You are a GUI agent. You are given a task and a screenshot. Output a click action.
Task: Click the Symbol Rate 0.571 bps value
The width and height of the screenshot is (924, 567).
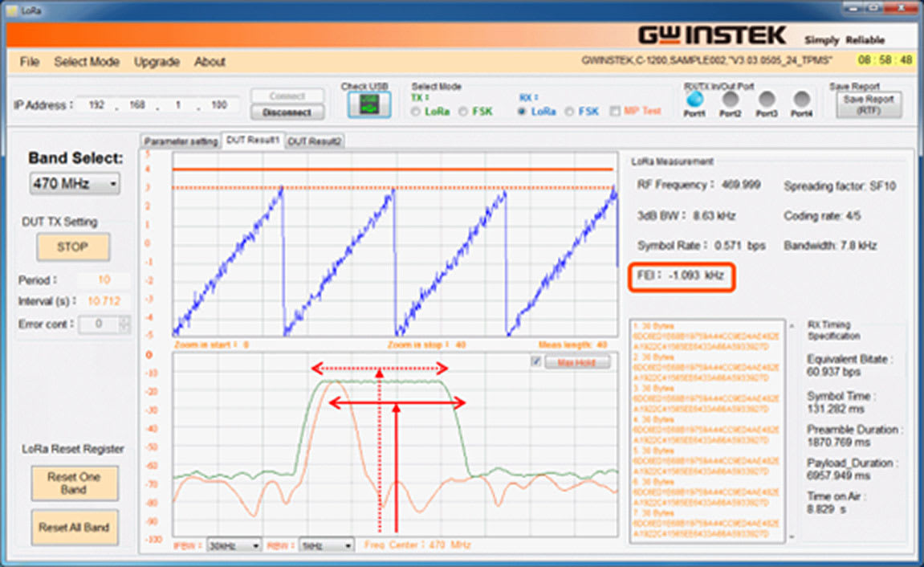coord(740,246)
